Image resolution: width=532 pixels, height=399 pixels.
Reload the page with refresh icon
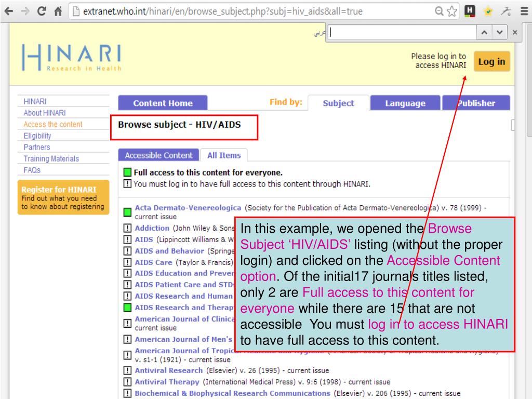click(x=42, y=11)
